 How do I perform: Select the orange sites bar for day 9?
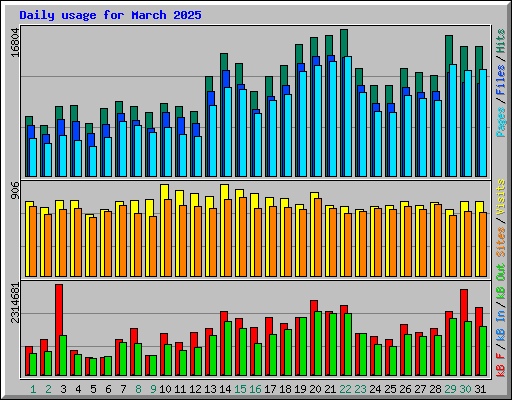(153, 246)
